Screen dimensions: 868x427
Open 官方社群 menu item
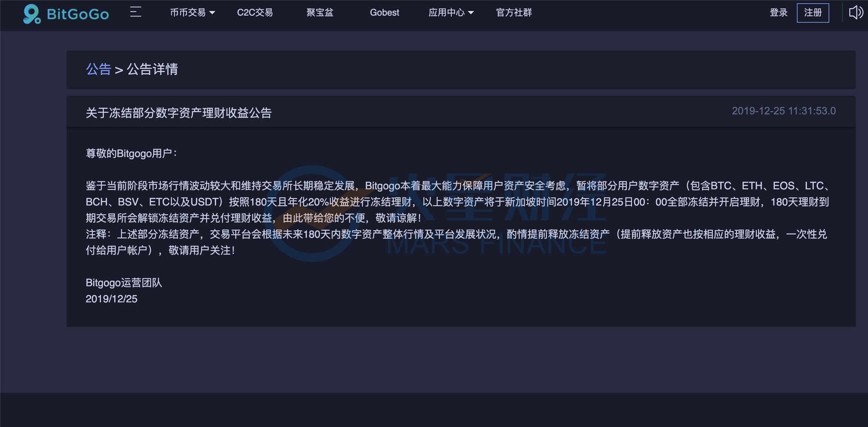(514, 13)
